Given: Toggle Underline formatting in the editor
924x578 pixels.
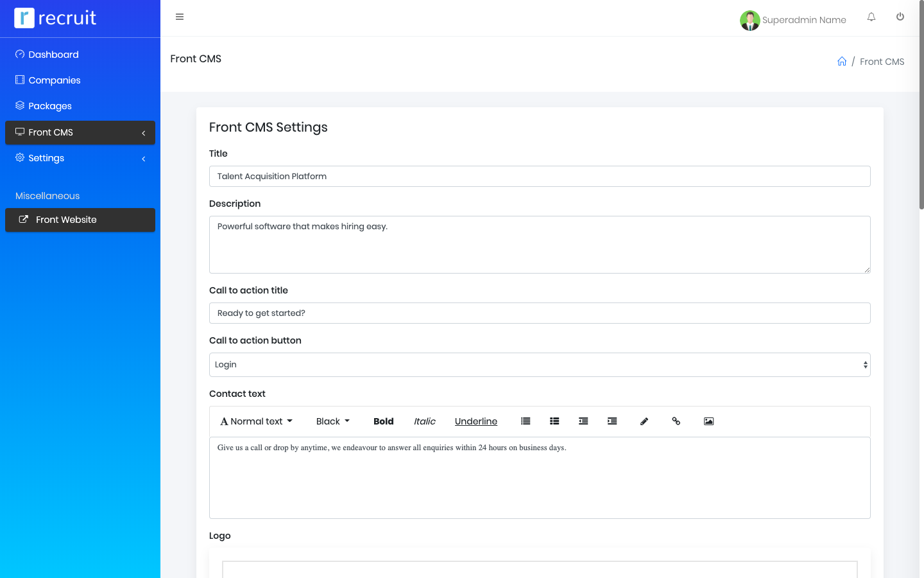Looking at the screenshot, I should 475,421.
